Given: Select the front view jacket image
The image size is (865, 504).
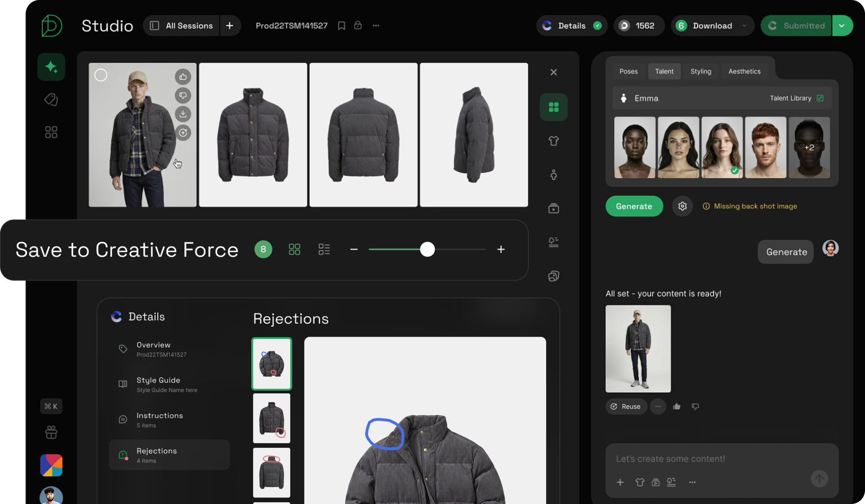Looking at the screenshot, I should pyautogui.click(x=253, y=135).
